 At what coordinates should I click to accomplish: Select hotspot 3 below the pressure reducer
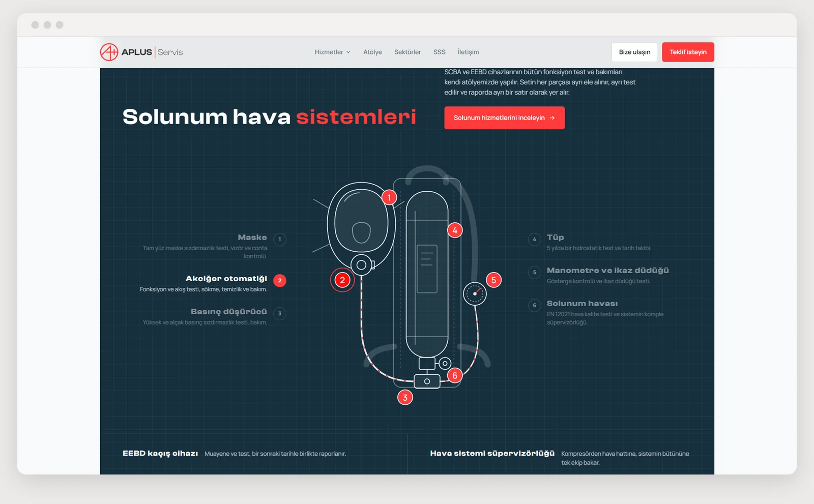coord(405,397)
